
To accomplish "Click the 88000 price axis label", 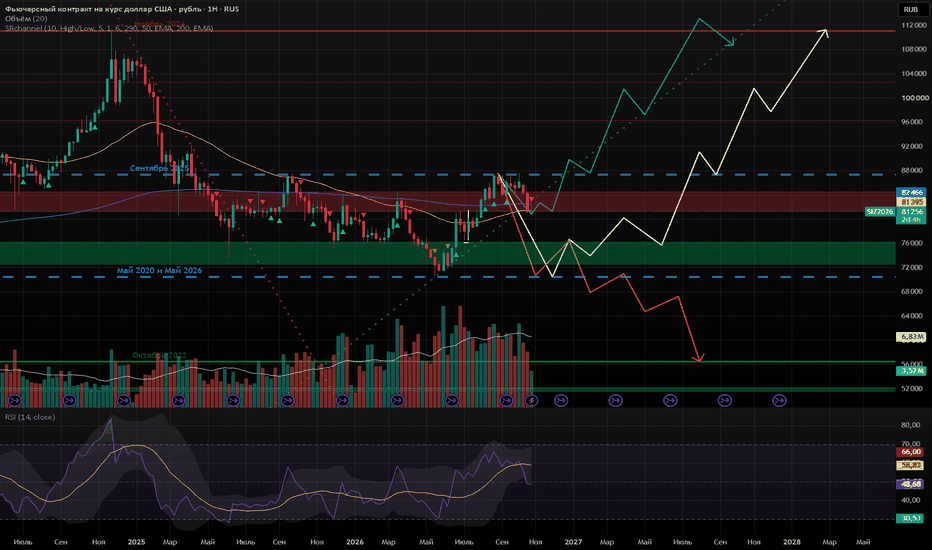I will (914, 170).
